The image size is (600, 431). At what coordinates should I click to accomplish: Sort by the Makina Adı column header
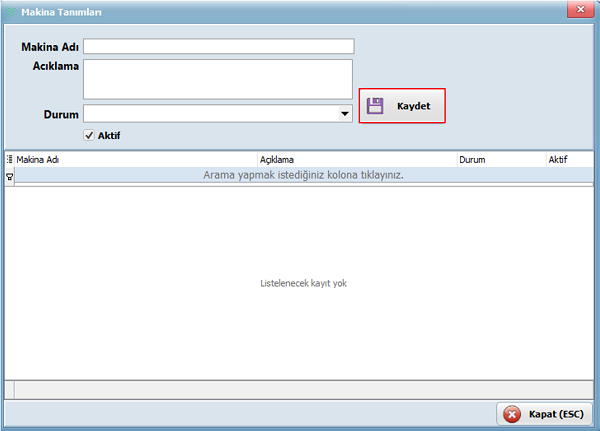pos(135,159)
